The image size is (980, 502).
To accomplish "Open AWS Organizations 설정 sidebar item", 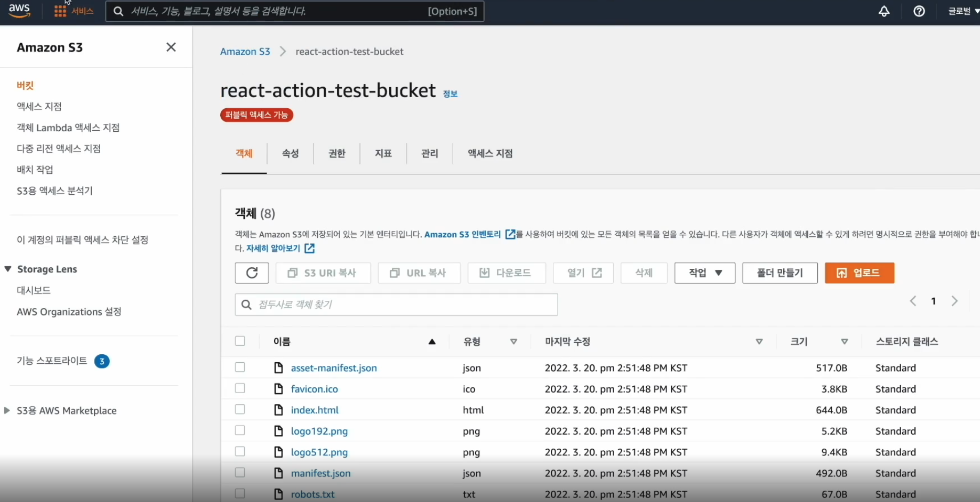I will (x=69, y=312).
